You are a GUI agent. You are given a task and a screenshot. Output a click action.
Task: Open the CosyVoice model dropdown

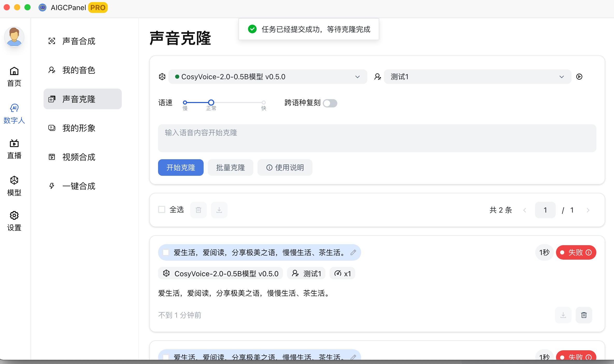tap(268, 77)
